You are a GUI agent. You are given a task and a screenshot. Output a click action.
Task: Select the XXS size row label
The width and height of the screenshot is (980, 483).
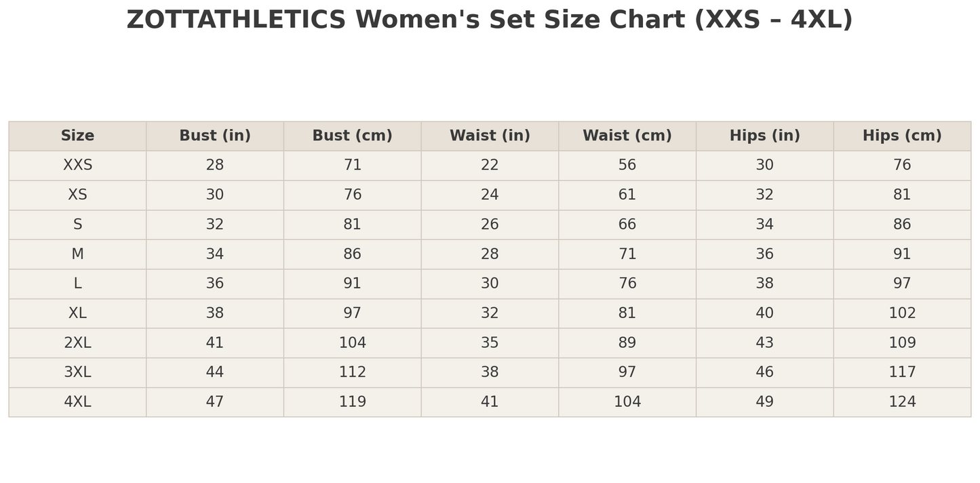point(77,166)
